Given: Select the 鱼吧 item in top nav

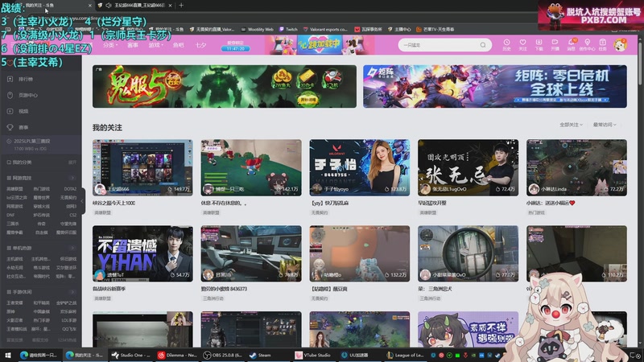Looking at the screenshot, I should tap(178, 45).
